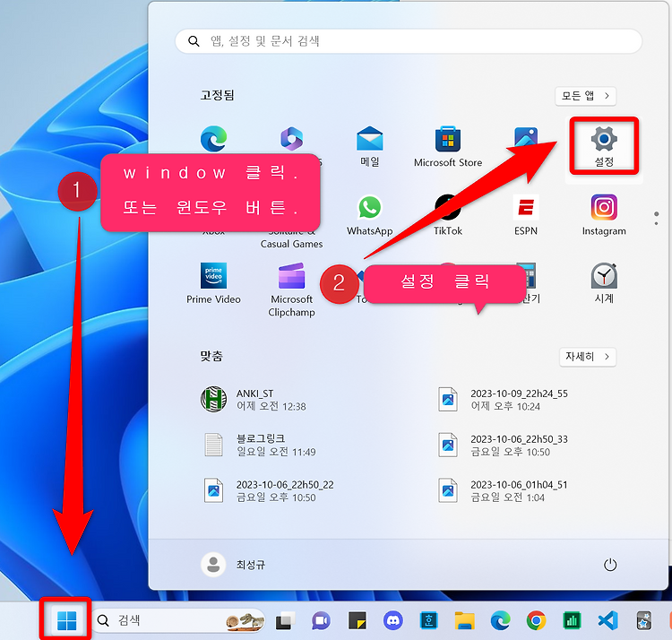Open the star-badged taskbar app icon
Image resolution: width=672 pixels, height=640 pixels.
click(643, 620)
